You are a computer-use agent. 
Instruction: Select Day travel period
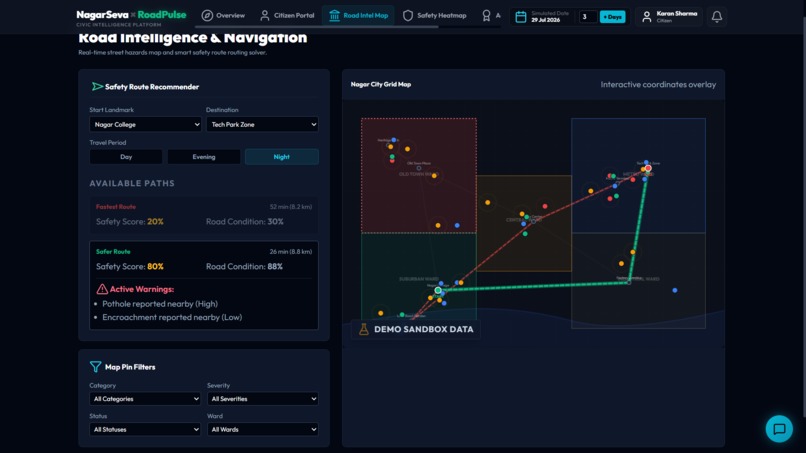tap(126, 157)
